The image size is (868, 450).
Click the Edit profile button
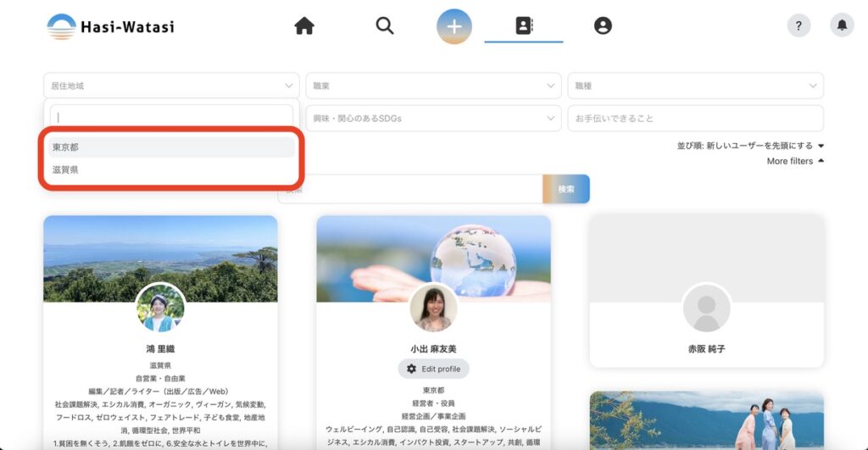point(433,369)
